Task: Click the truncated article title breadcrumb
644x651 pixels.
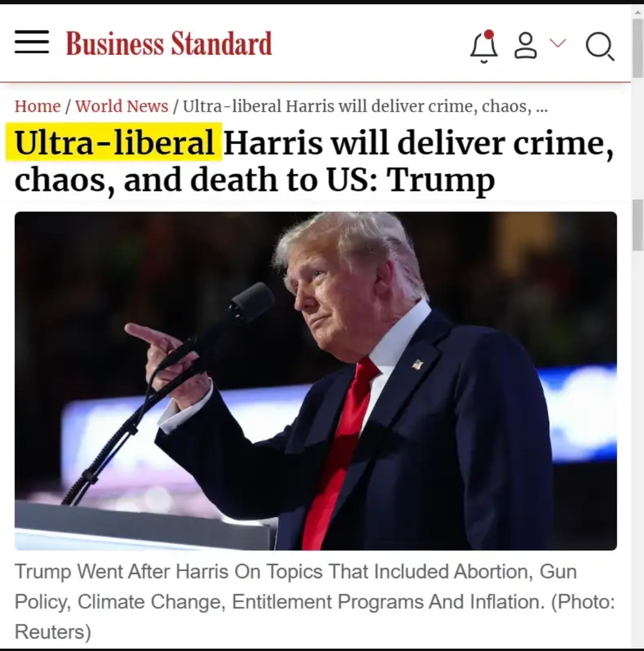Action: click(365, 106)
